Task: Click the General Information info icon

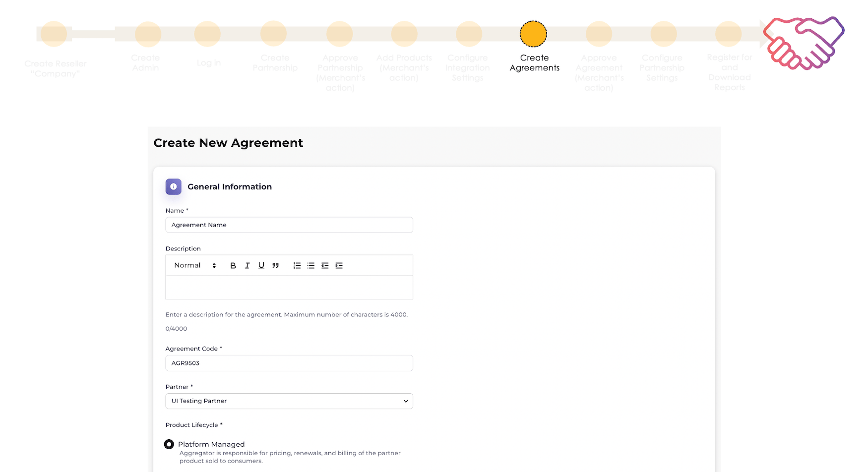Action: pos(174,187)
